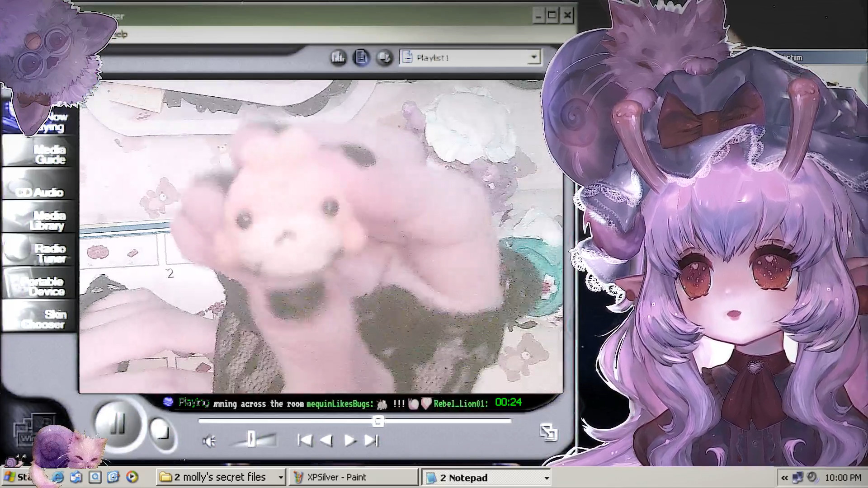This screenshot has height=488, width=868.
Task: Skip to previous track button
Action: tap(305, 441)
